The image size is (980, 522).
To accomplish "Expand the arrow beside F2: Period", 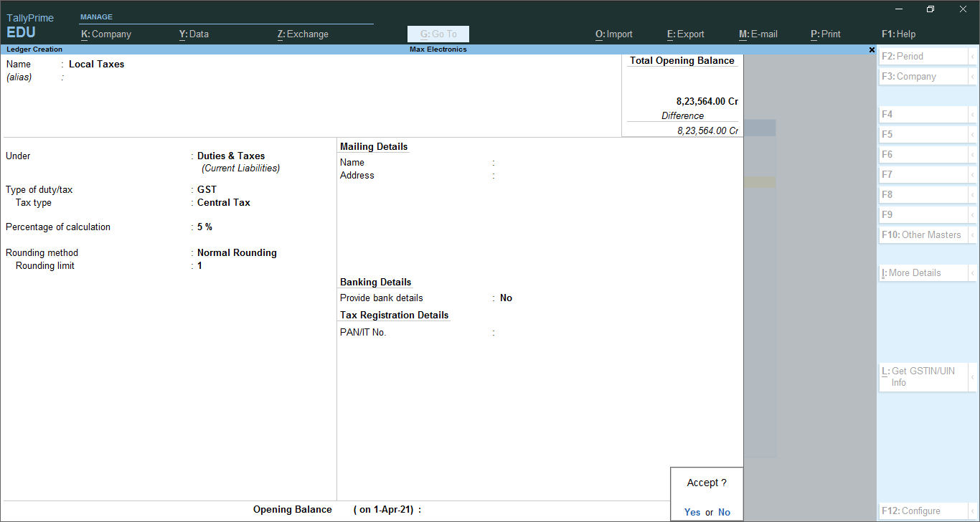I will 973,56.
